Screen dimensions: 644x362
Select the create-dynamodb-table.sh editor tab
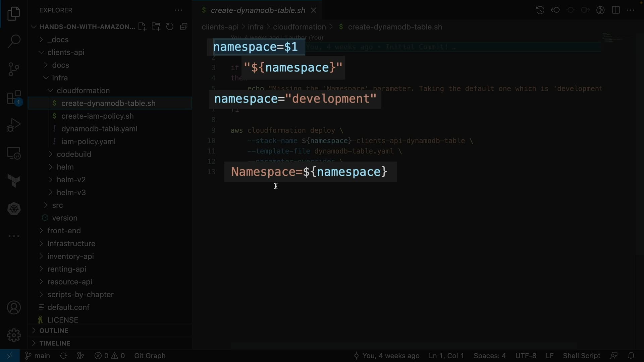258,10
